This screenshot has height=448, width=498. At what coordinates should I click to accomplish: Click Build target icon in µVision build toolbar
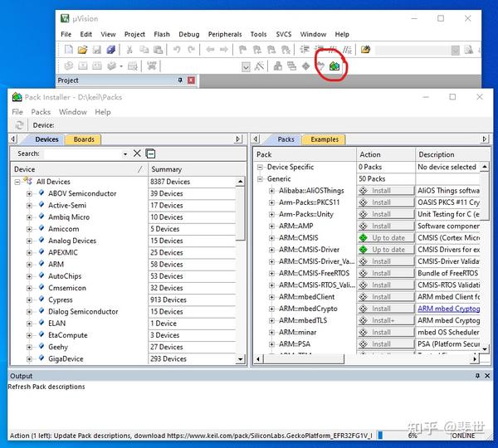click(82, 66)
